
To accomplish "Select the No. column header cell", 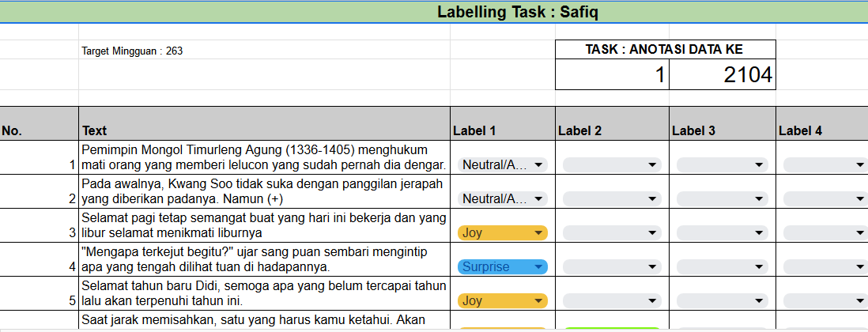I will click(39, 123).
